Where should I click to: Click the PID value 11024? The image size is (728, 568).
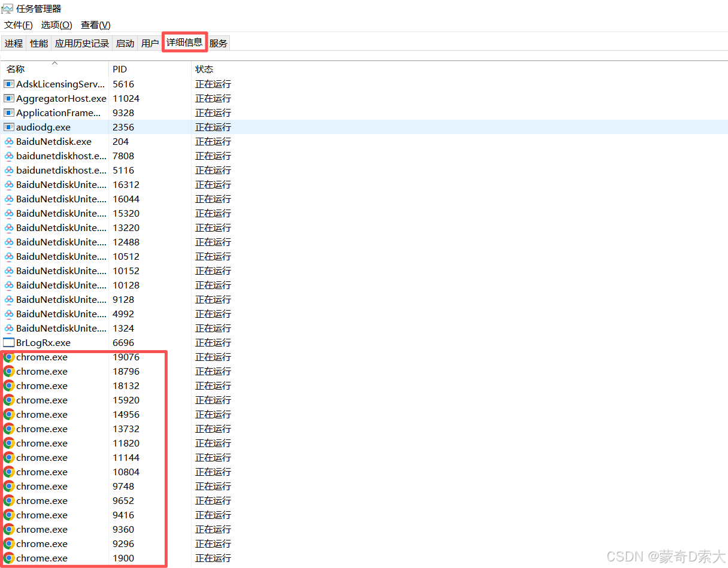[x=126, y=98]
